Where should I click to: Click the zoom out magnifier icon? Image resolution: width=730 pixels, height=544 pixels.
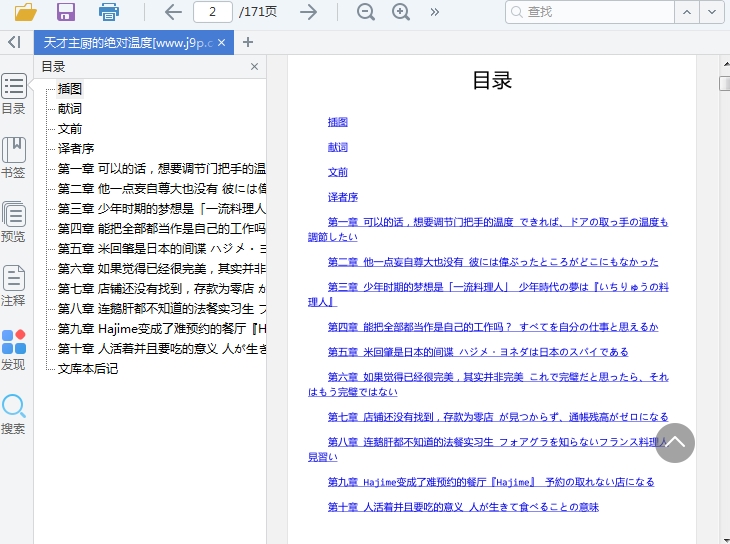click(366, 12)
